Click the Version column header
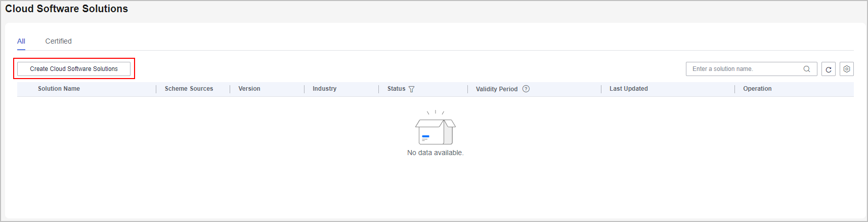Screen dimensions: 868x222 (249, 89)
